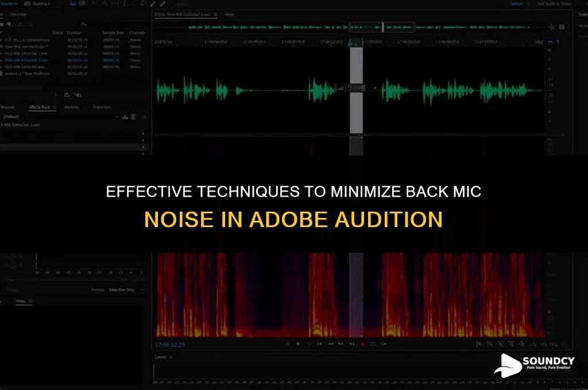The width and height of the screenshot is (588, 390).
Task: Select the Editor Nick-008 Extracted 2.wav tab
Action: tap(183, 14)
